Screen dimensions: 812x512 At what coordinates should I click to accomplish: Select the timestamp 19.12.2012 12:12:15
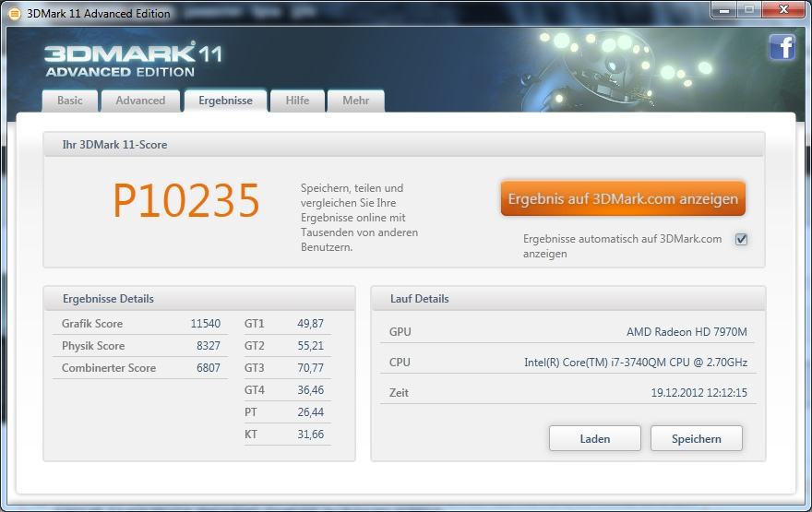[699, 393]
